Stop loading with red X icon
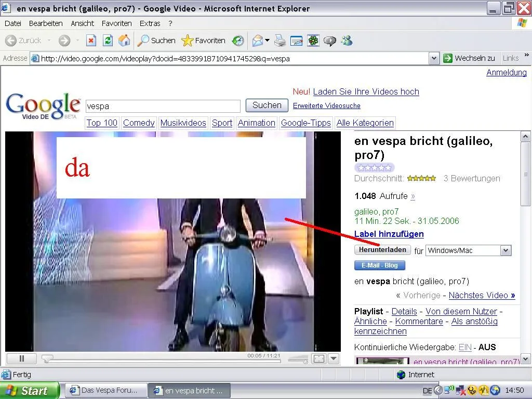This screenshot has width=532, height=399. coord(90,41)
